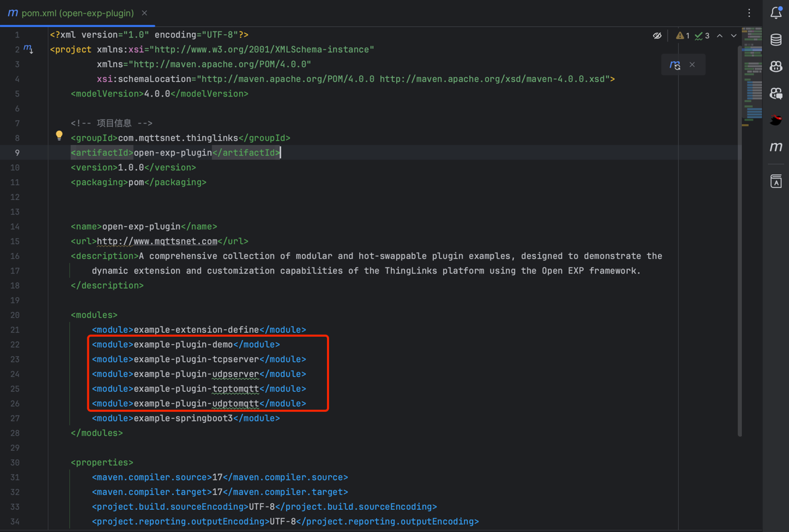The height and width of the screenshot is (532, 789).
Task: Click the green typo count indicator
Action: (702, 36)
